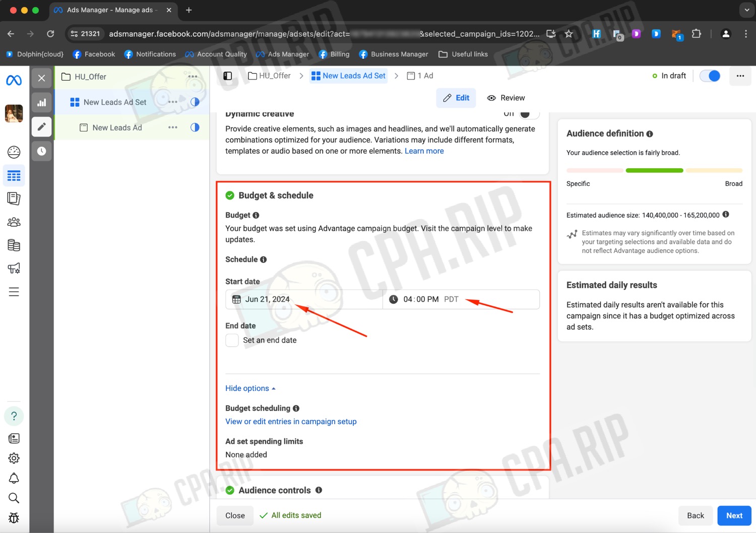The width and height of the screenshot is (756, 533).
Task: Show estimated audience size info icon
Action: 726,215
